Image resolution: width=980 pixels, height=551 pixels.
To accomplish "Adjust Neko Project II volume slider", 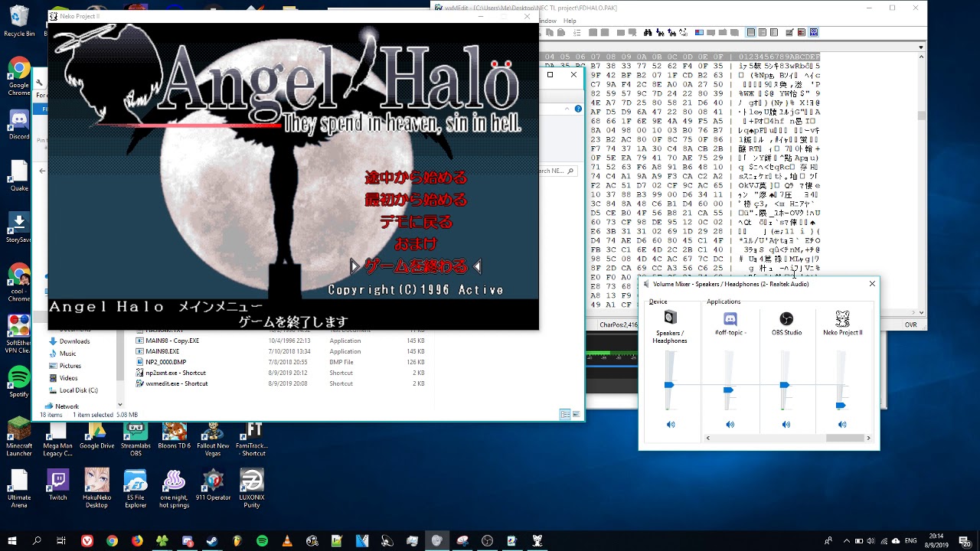I will pyautogui.click(x=841, y=406).
